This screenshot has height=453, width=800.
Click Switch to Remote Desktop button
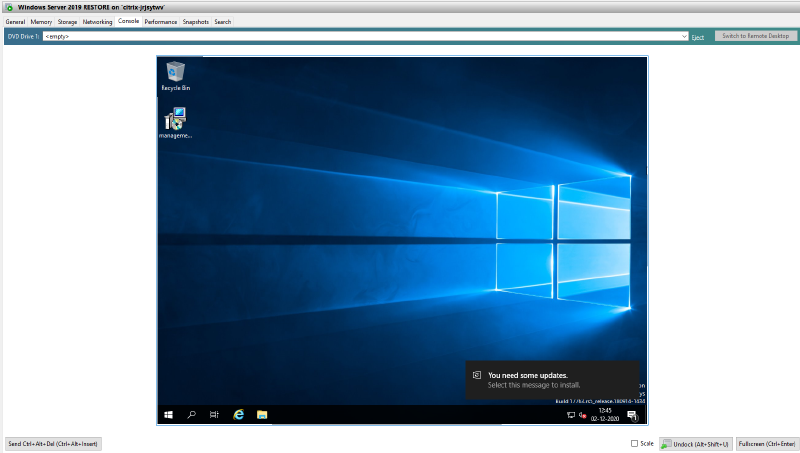point(756,36)
